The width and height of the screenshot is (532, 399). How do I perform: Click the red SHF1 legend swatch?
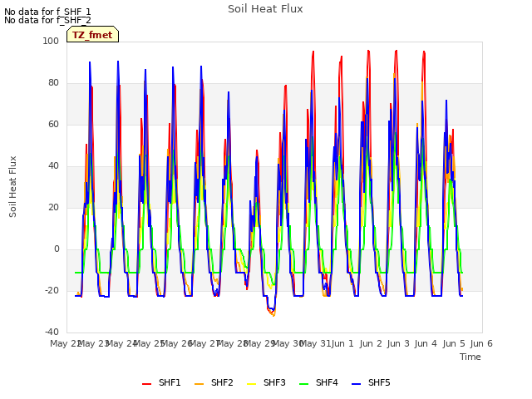(146, 384)
